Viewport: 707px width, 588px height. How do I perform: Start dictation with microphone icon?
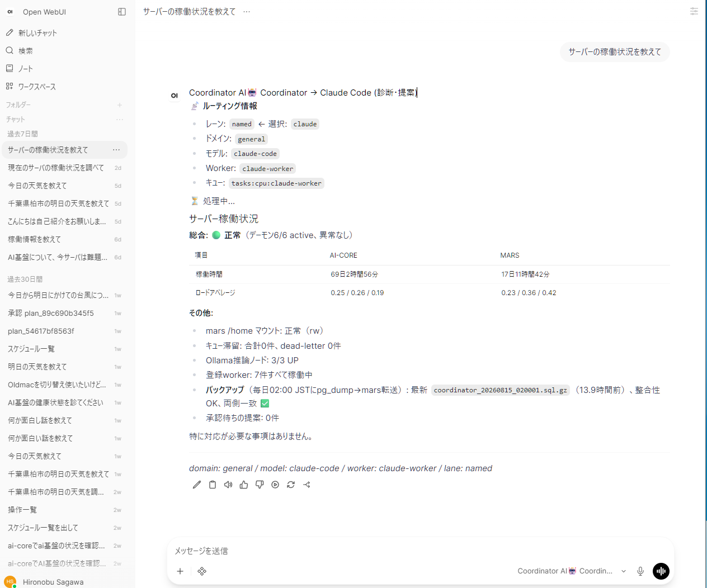pos(640,571)
